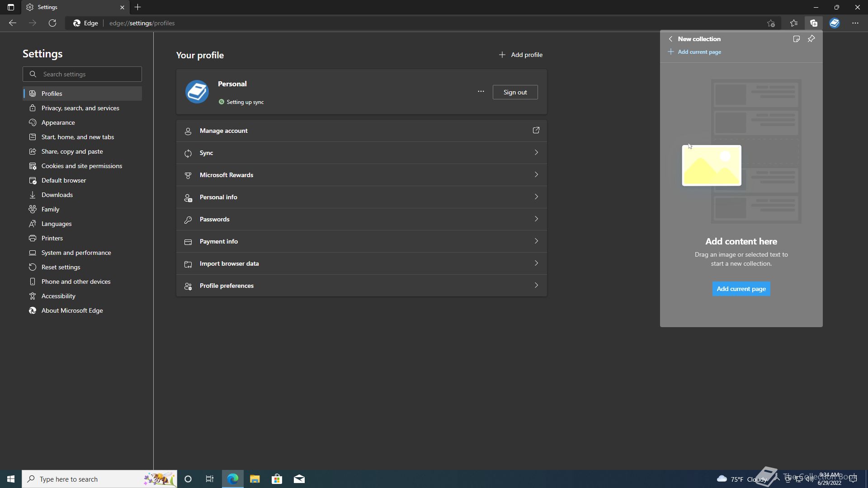Click the Personal profile avatar image
The height and width of the screenshot is (488, 868).
click(x=197, y=92)
